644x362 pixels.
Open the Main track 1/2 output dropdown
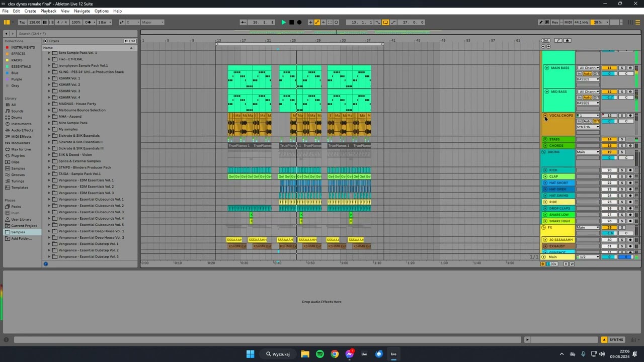point(588,257)
